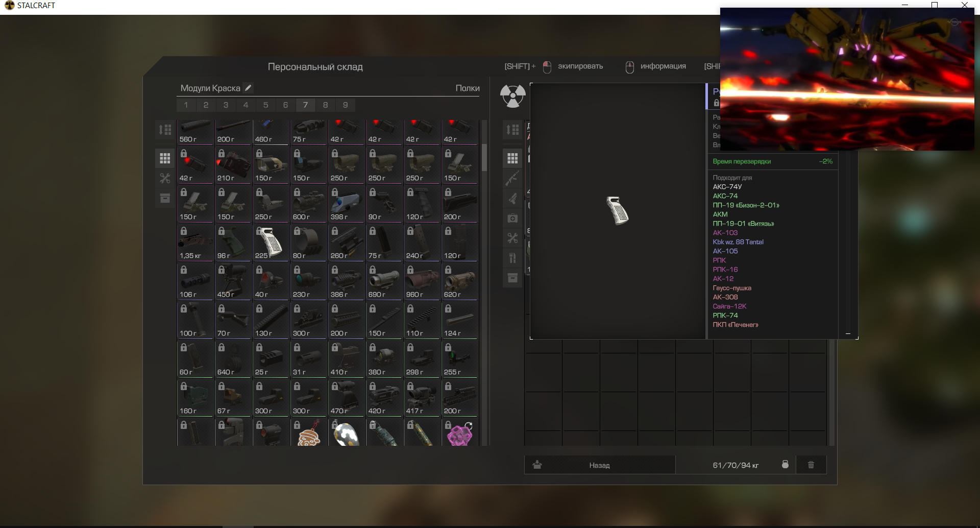Toggle all-items grid view in warehouse sidebar
The height and width of the screenshot is (528, 980).
point(165,158)
